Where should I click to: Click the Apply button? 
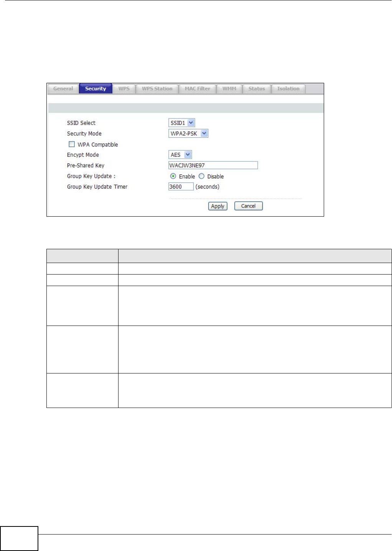218,206
